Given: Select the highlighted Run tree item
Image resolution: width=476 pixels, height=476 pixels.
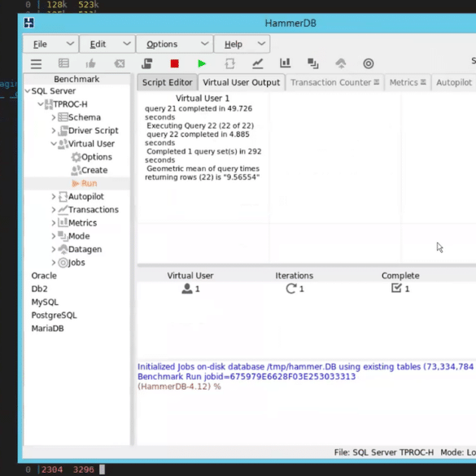Looking at the screenshot, I should (89, 183).
